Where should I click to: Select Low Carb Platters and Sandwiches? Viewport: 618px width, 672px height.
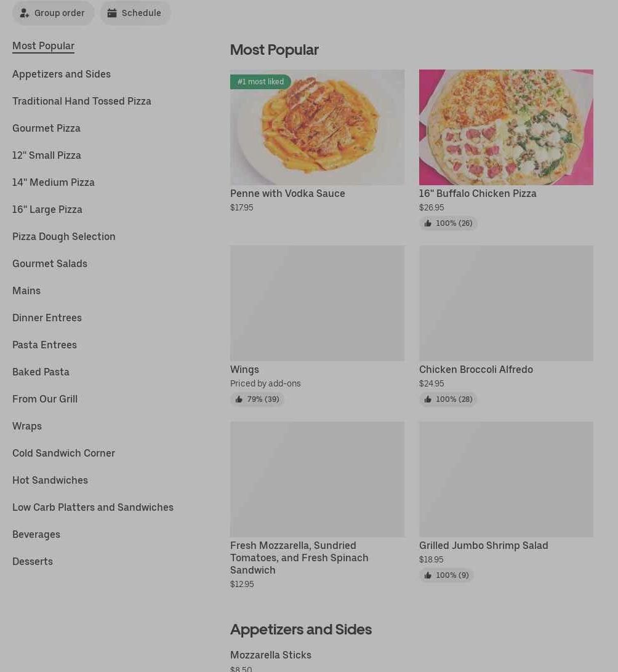[93, 507]
